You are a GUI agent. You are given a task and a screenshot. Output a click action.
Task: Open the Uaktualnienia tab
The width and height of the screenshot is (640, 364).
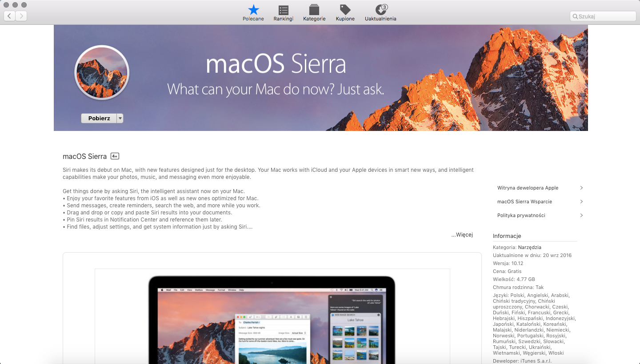pyautogui.click(x=380, y=13)
